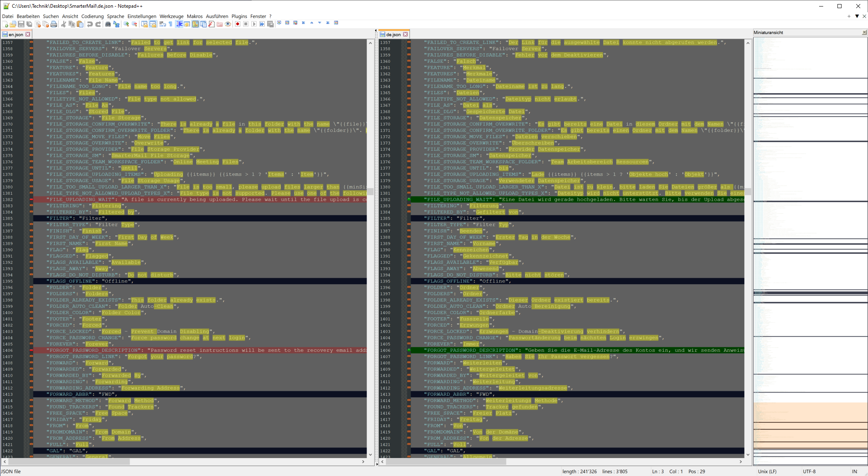Undo the last action with the toolbar arrow

90,24
